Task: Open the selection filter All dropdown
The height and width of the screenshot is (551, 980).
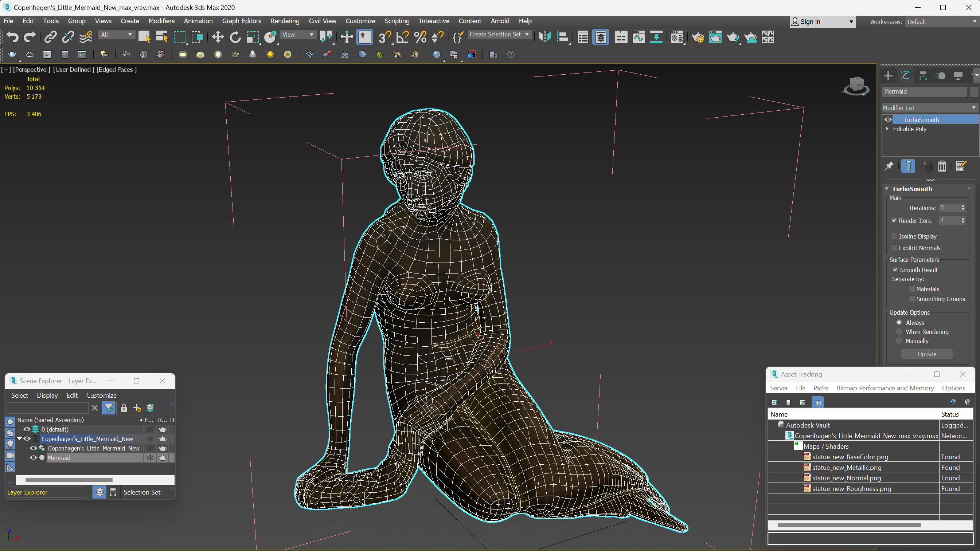Action: [116, 35]
